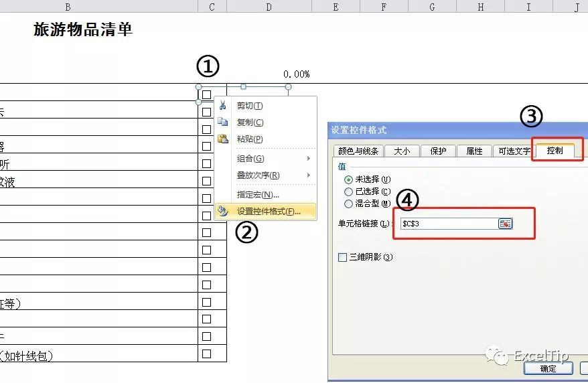Select column D header
The image size is (588, 383).
pyautogui.click(x=269, y=7)
